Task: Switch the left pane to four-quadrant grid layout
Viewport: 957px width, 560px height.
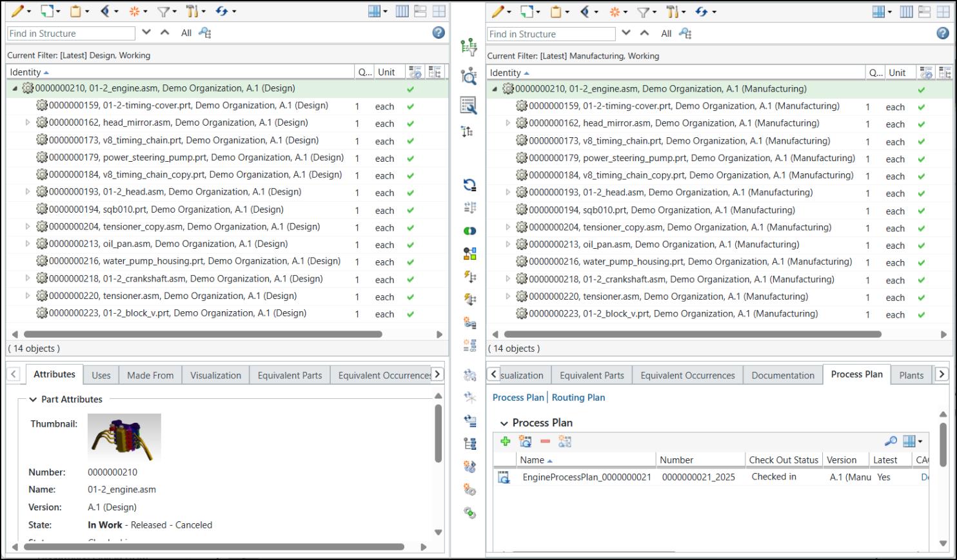Action: (x=439, y=11)
